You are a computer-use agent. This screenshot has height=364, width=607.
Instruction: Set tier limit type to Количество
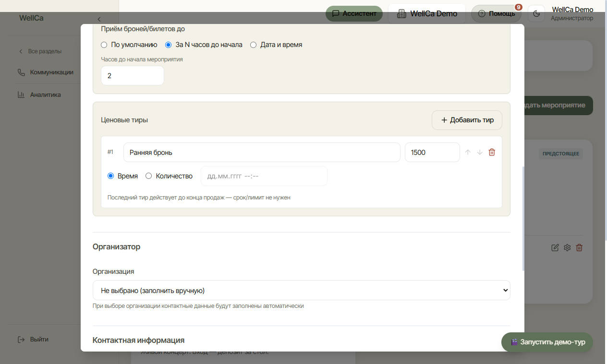coord(149,176)
